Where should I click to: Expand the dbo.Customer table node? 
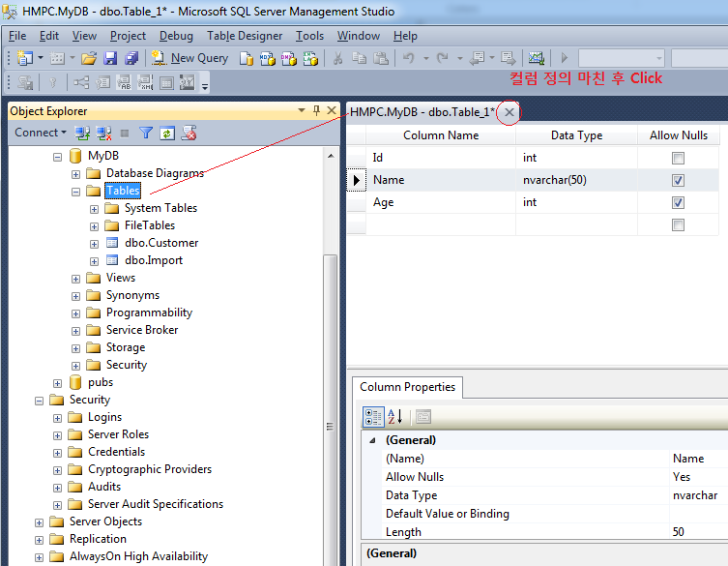point(94,243)
